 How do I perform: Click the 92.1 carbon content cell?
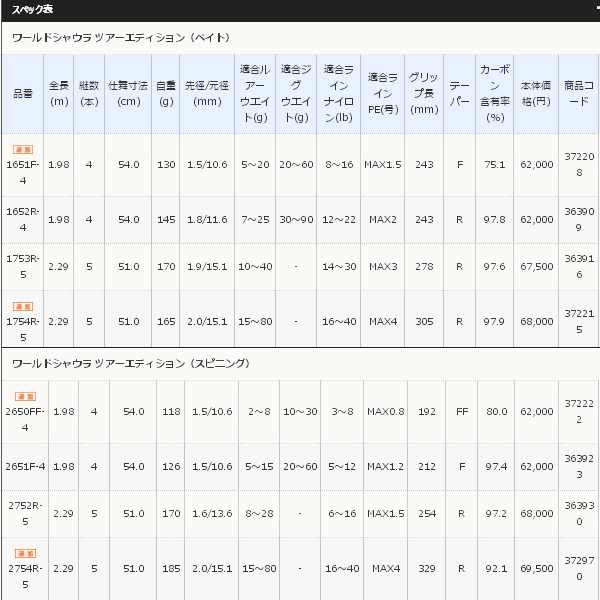click(x=496, y=568)
